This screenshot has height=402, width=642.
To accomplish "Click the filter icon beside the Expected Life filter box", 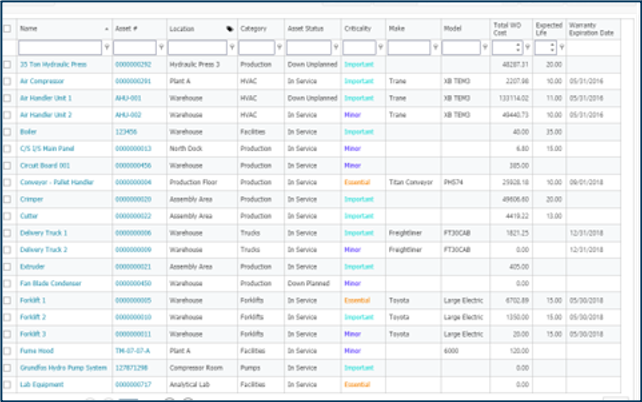I will [x=562, y=47].
